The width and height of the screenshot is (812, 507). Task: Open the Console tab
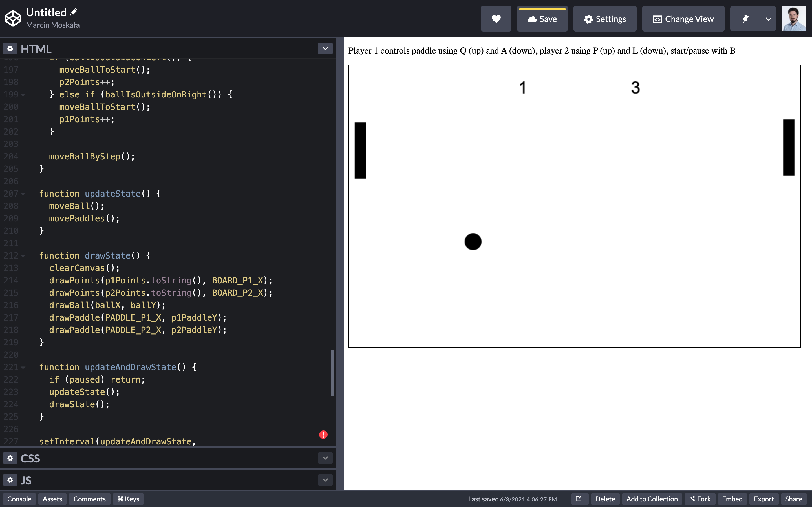point(19,499)
